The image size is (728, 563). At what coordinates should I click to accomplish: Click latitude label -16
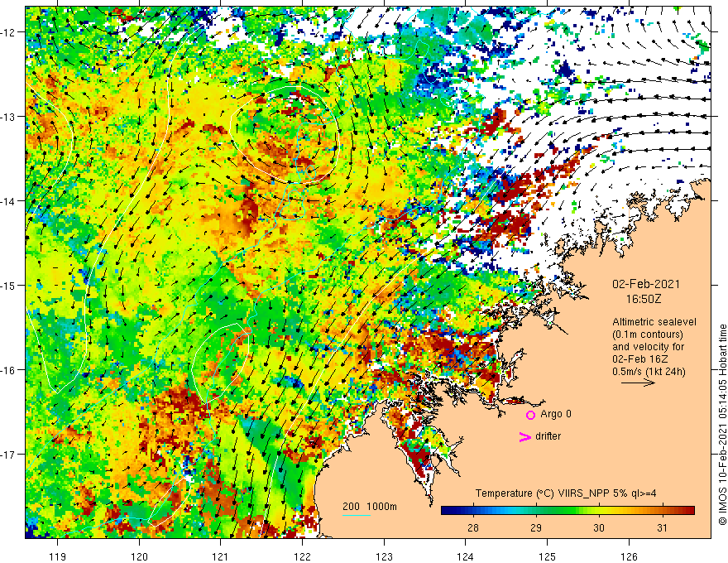(x=9, y=370)
